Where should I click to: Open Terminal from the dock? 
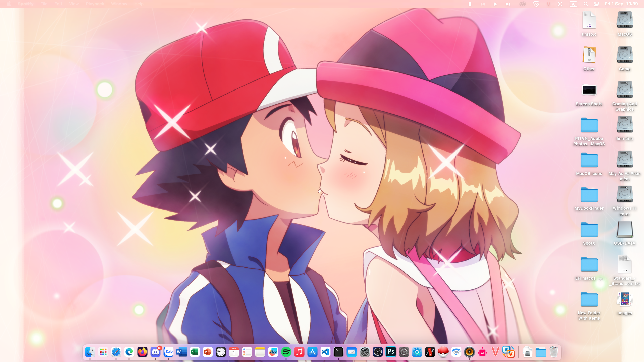click(x=338, y=352)
